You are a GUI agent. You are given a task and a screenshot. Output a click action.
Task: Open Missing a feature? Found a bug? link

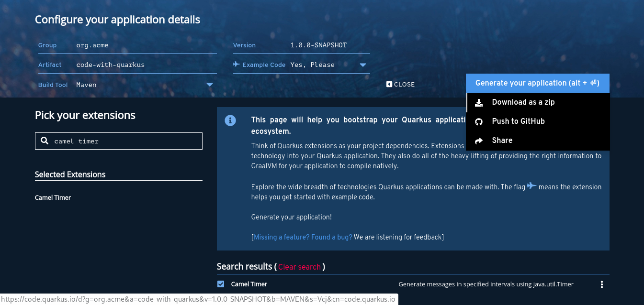tap(303, 237)
